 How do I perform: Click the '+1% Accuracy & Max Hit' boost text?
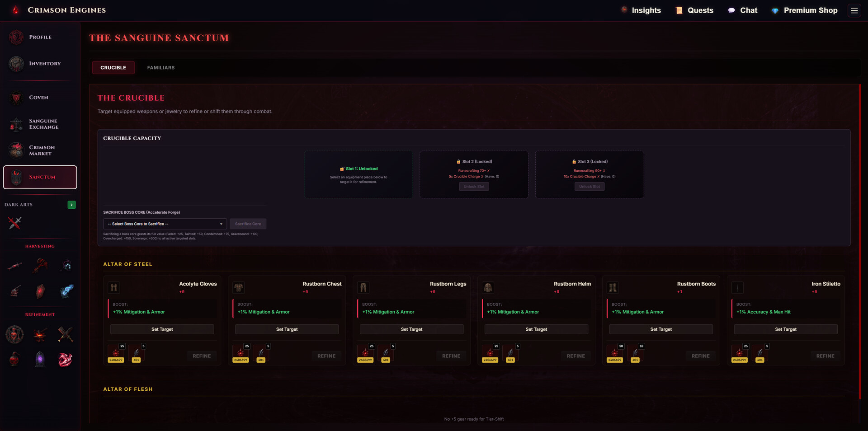coord(764,312)
